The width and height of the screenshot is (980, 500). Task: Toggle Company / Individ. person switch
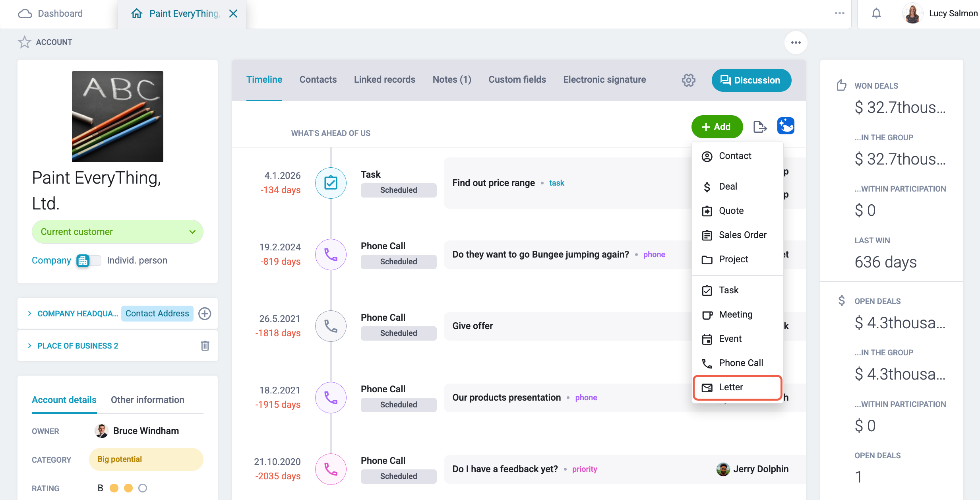pos(89,260)
